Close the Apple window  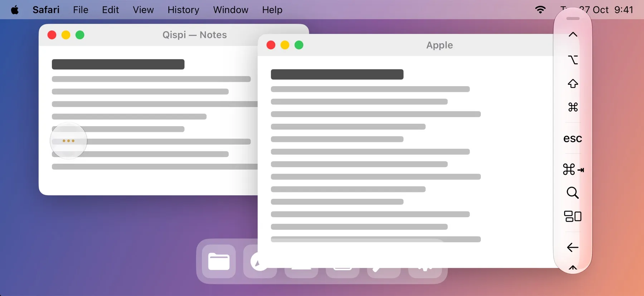click(271, 45)
